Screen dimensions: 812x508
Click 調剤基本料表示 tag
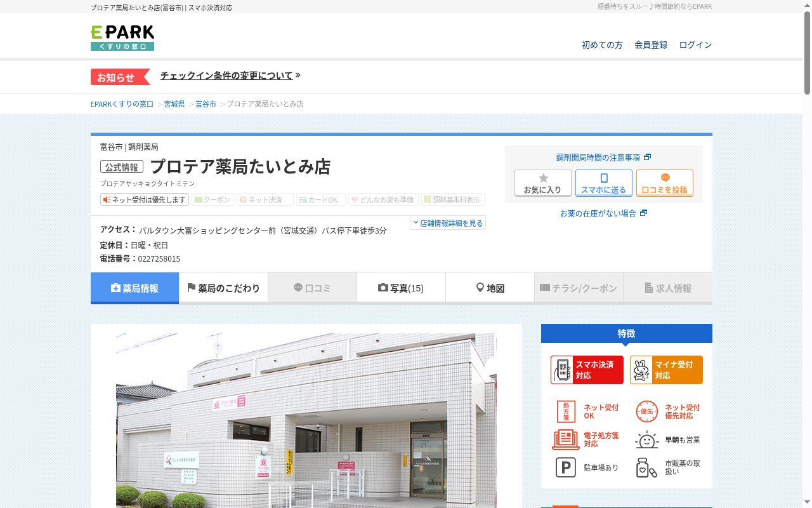452,199
